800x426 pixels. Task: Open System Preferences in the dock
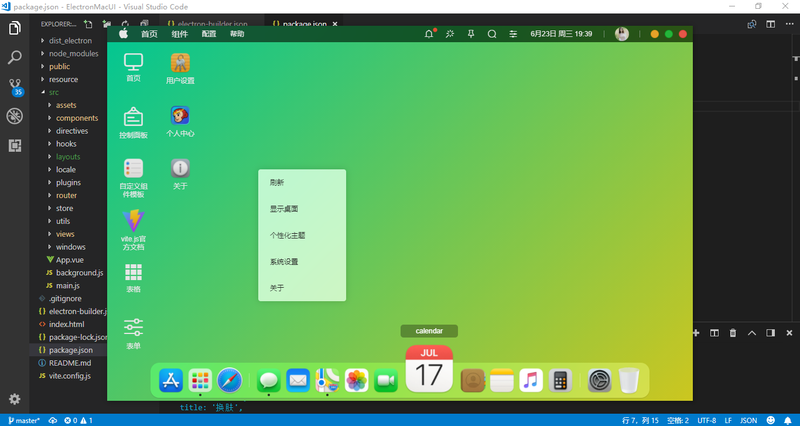[599, 381]
